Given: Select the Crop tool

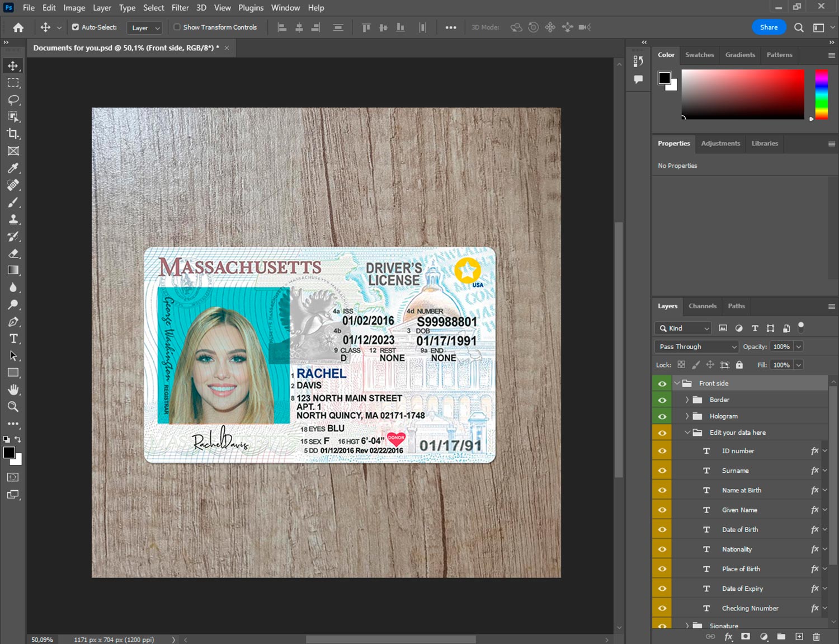Looking at the screenshot, I should click(13, 134).
